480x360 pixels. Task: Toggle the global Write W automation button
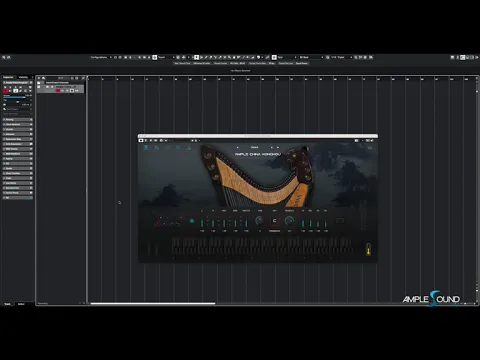click(x=144, y=57)
